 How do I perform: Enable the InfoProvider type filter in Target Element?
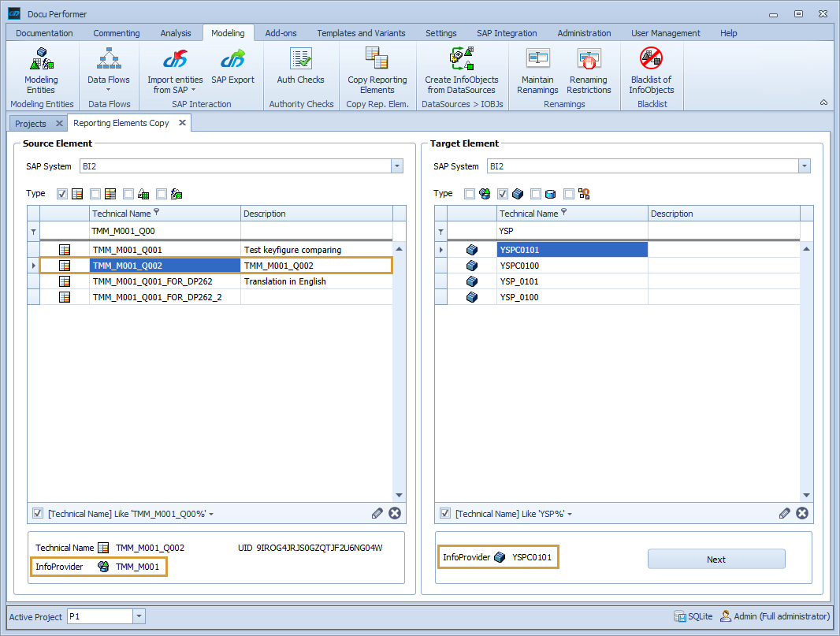click(467, 193)
